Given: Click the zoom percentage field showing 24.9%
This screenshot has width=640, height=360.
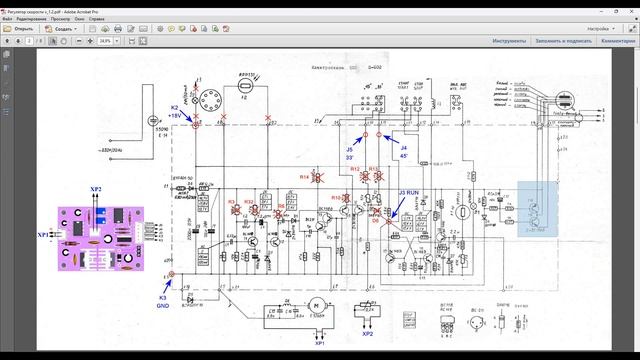Looking at the screenshot, I should [105, 41].
